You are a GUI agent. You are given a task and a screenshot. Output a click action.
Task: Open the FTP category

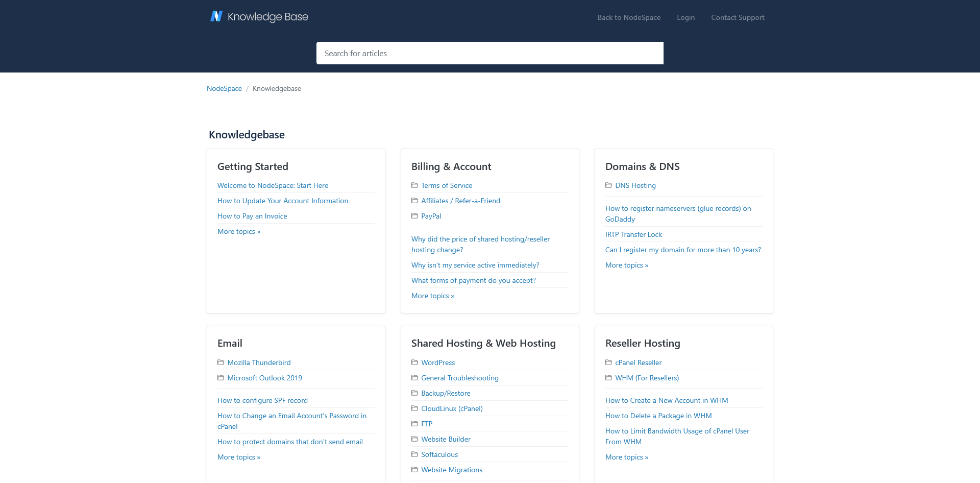[x=427, y=424]
